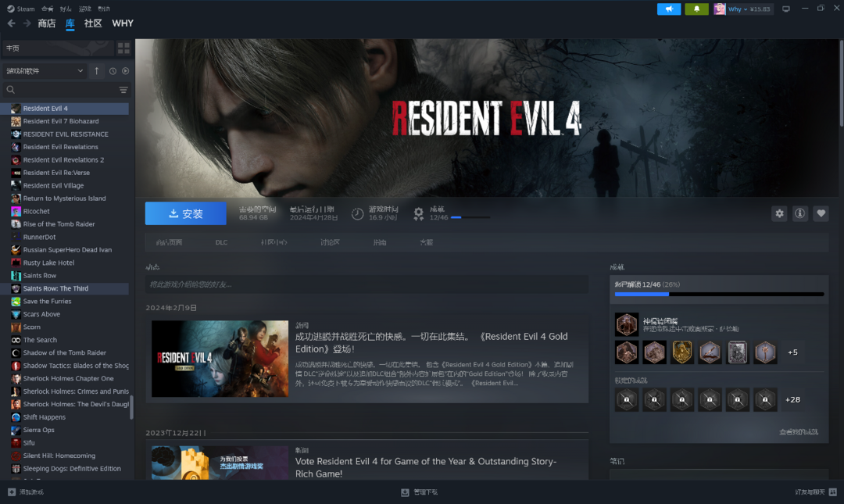Open the friends and chat button
Image resolution: width=844 pixels, height=504 pixels.
point(816,492)
